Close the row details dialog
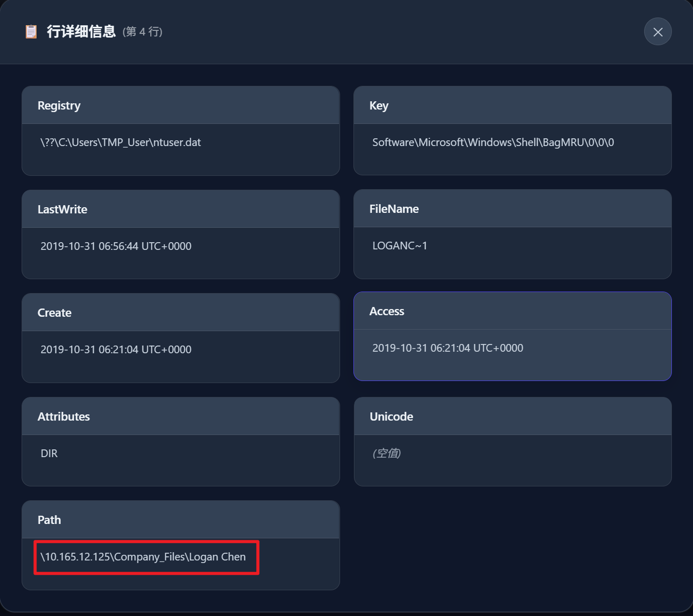Screen dimensions: 693x616 658,32
